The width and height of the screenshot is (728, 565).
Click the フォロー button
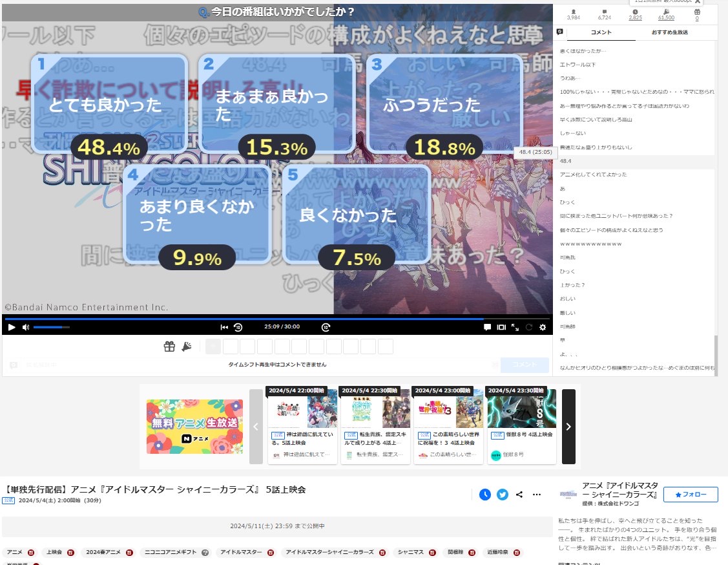click(x=691, y=495)
